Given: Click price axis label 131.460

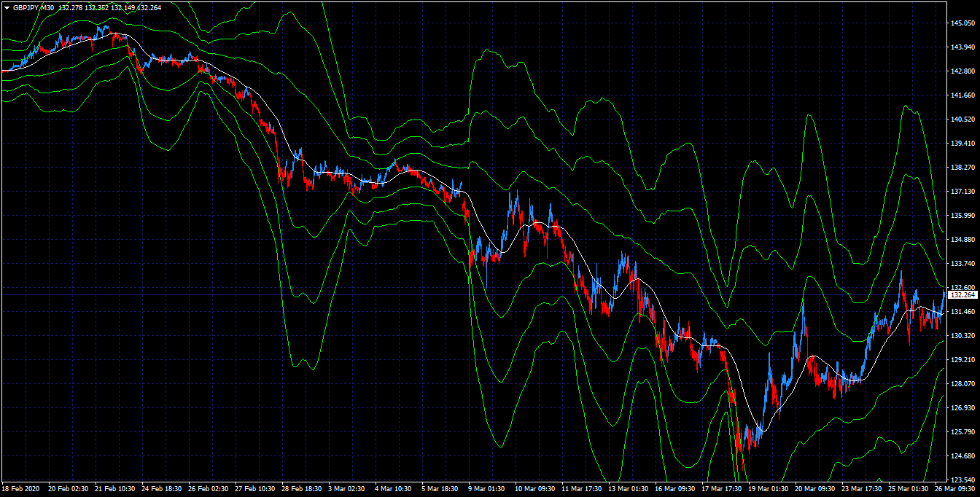Looking at the screenshot, I should tap(963, 312).
